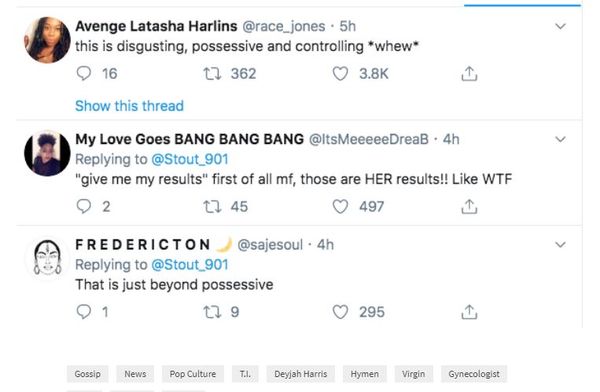Reply to the @ItsMeeeeeDreaB tweet
This screenshot has width=600, height=392.
pyautogui.click(x=84, y=206)
